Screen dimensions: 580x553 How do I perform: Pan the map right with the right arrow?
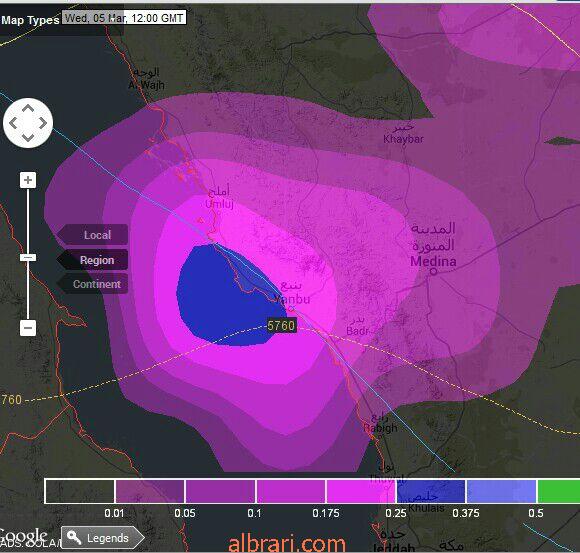[43, 123]
